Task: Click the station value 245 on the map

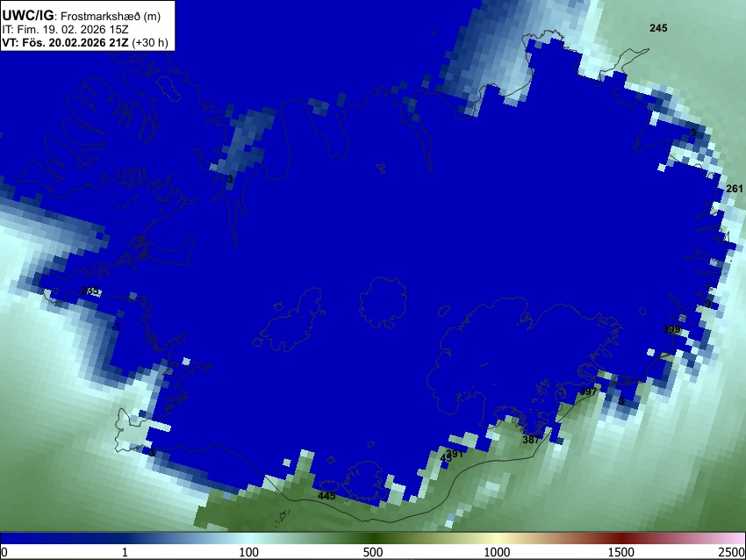Action: click(x=658, y=28)
